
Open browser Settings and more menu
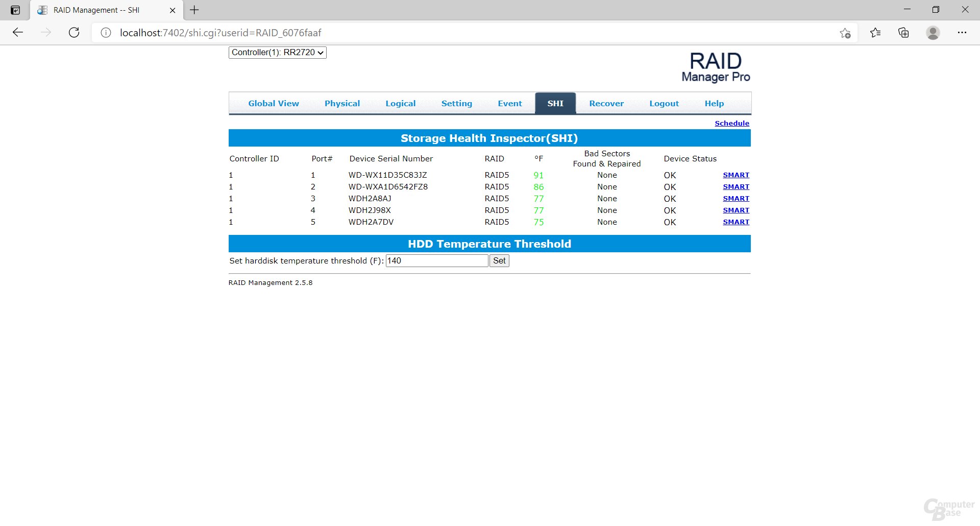tap(962, 33)
